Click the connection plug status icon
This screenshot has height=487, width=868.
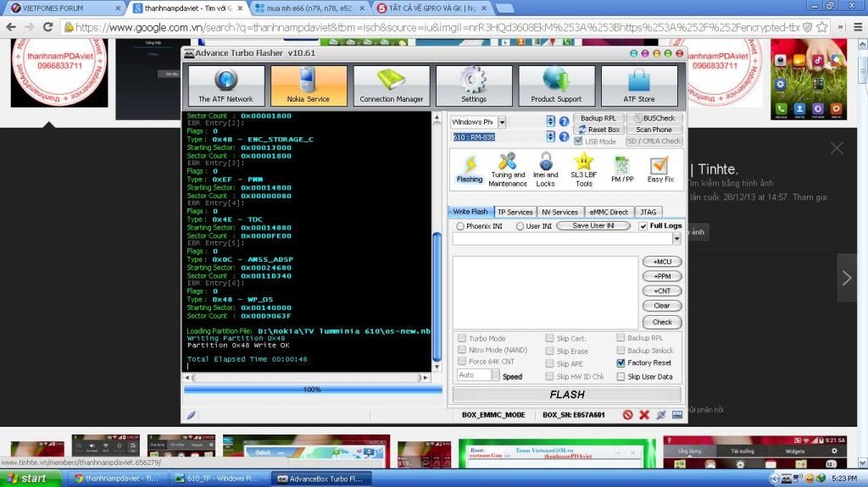[x=660, y=414]
